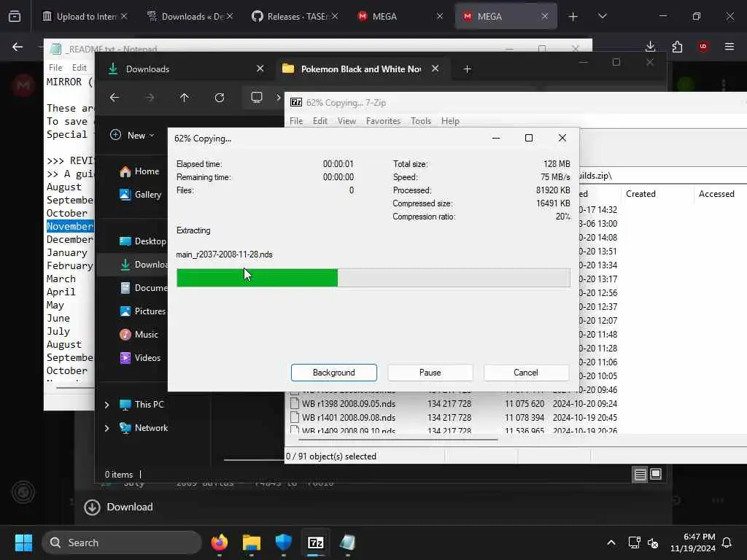Screen dimensions: 747x560
Task: Select WB r1398 2008.09.05.nds file
Action: pyautogui.click(x=349, y=403)
